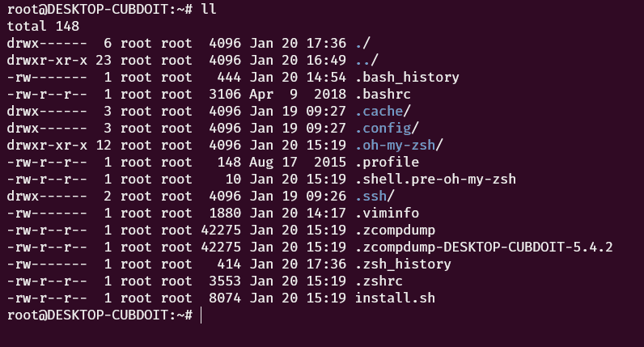Click the install.sh filename
644x347 pixels.
tap(395, 298)
